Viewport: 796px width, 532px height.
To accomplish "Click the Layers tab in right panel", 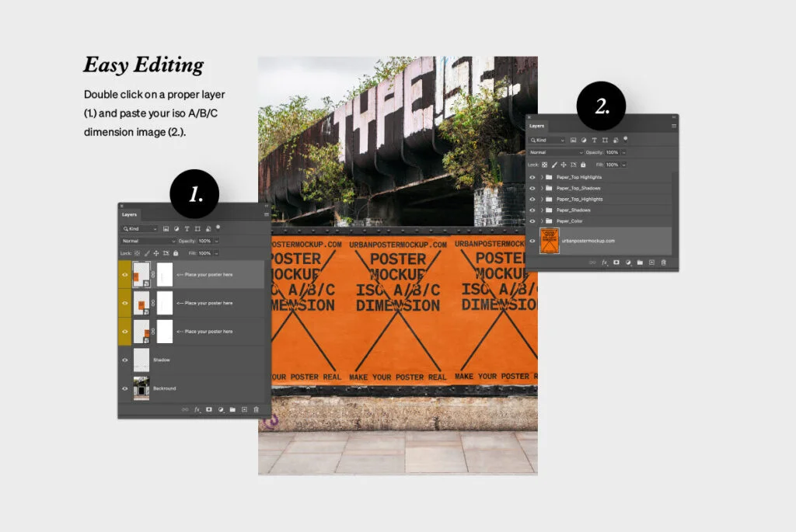I will click(x=537, y=125).
